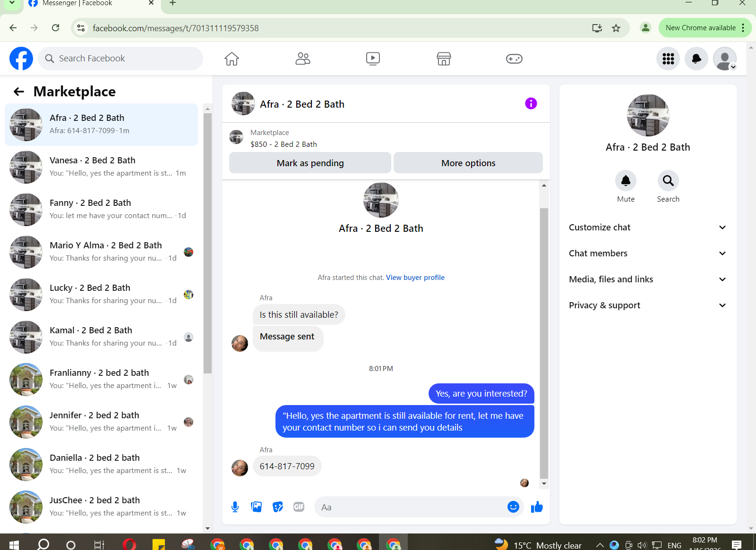Open the Notifications bell in header

(x=696, y=59)
